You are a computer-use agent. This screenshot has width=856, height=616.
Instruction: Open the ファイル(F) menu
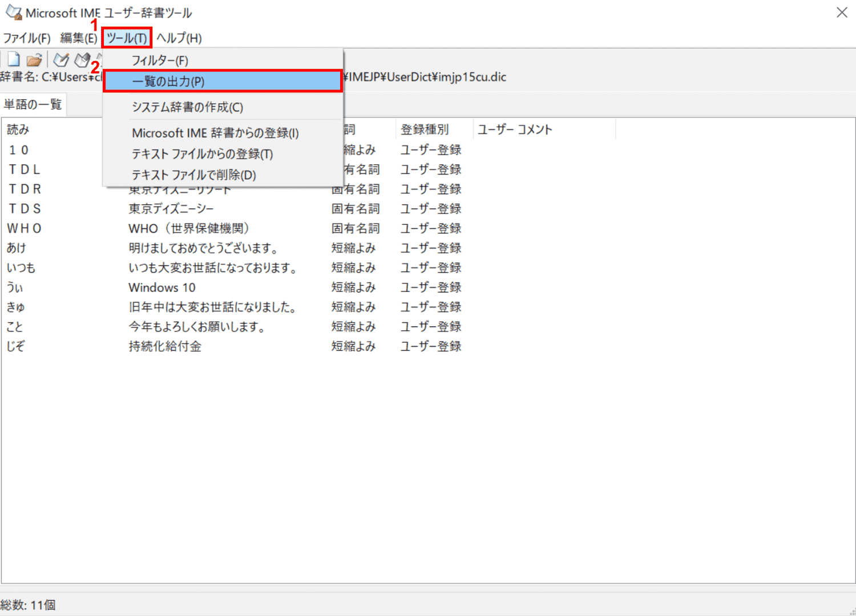pos(26,38)
